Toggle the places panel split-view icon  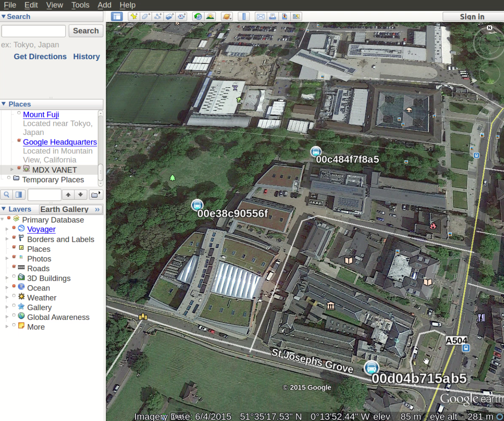(x=19, y=195)
